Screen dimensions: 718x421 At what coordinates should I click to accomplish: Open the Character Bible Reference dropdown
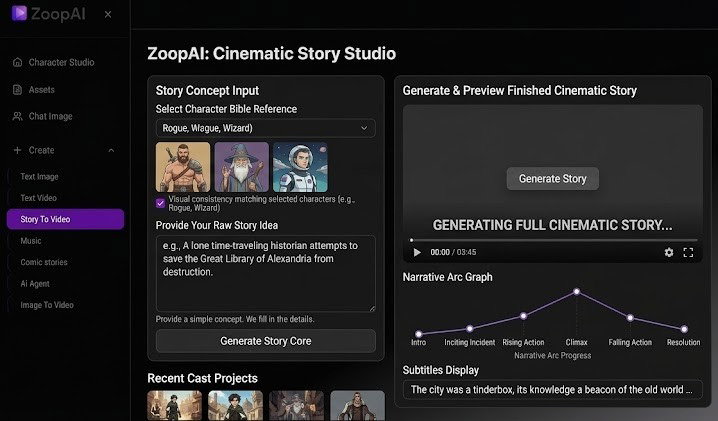(x=266, y=128)
